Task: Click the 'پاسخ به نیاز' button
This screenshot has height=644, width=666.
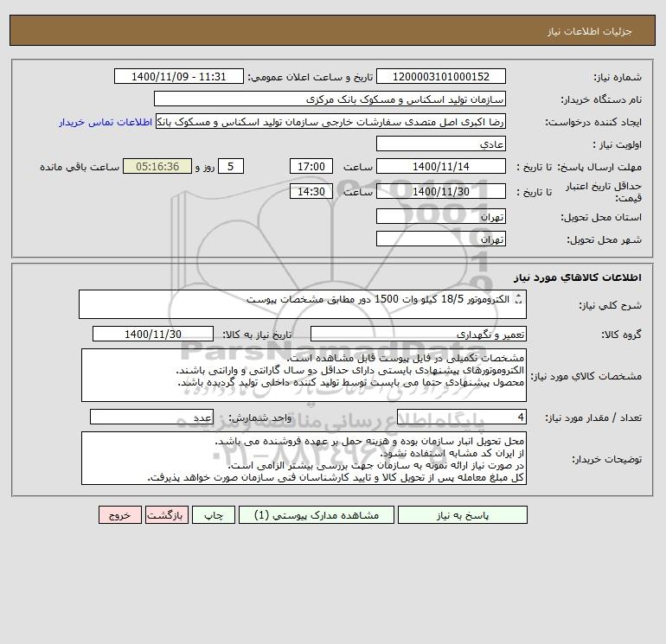Action: tap(463, 515)
